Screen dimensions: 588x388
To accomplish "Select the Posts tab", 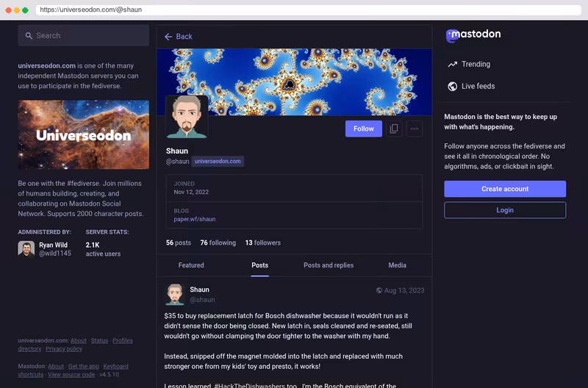I will point(259,265).
